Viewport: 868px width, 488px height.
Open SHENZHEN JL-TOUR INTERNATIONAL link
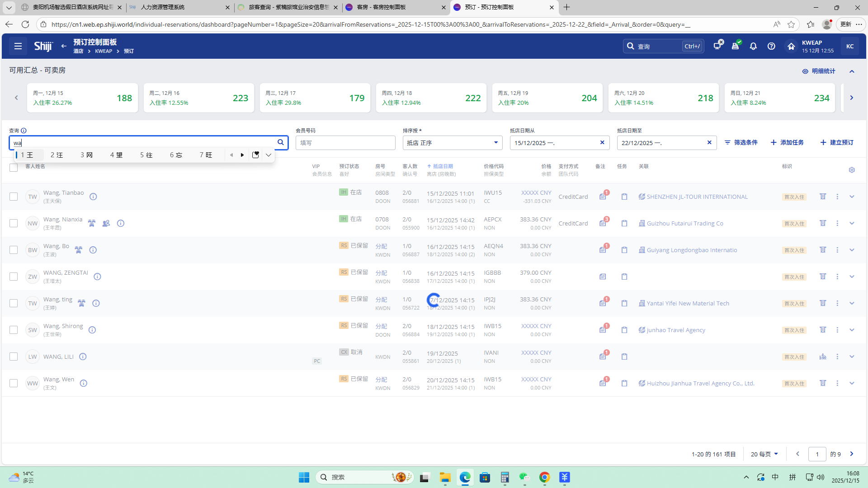pos(697,197)
